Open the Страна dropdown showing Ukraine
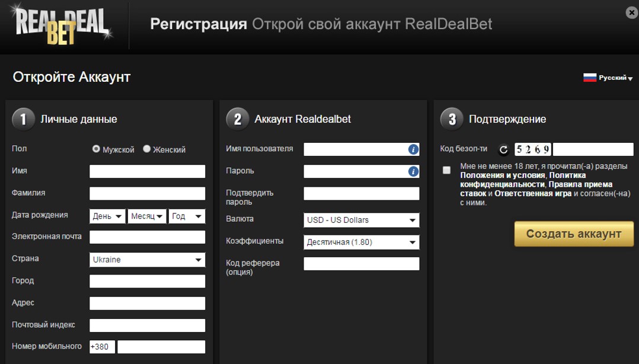This screenshot has width=639, height=364. [147, 260]
